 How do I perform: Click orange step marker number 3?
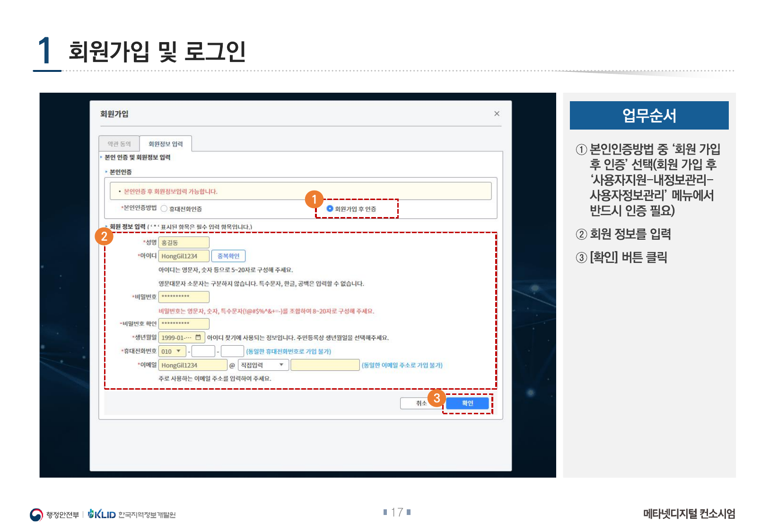(437, 398)
